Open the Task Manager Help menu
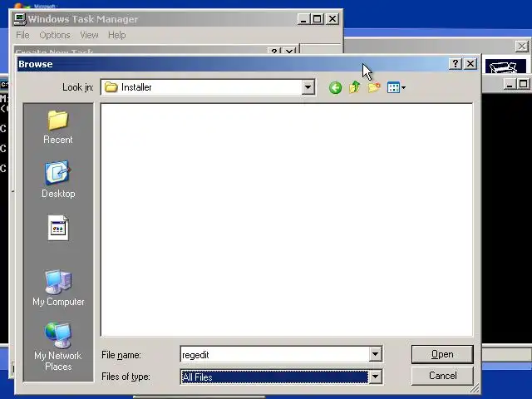Image resolution: width=532 pixels, height=399 pixels. point(116,35)
